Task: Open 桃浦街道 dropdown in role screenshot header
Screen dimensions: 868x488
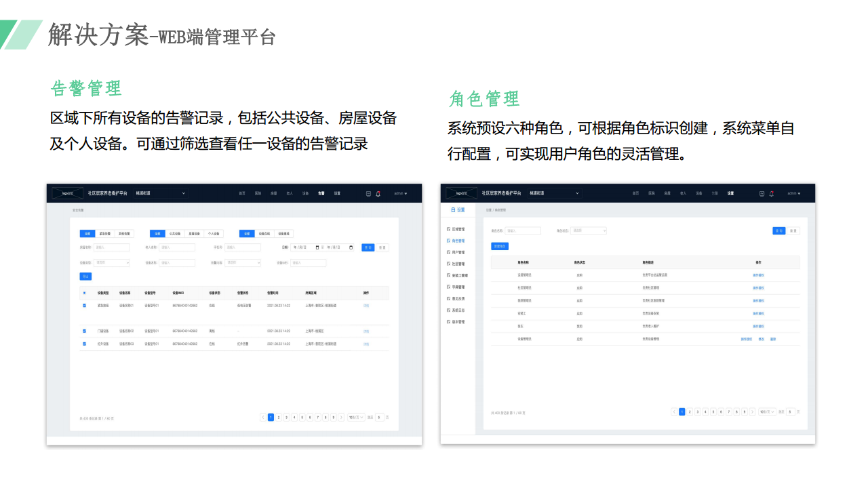Action: (x=555, y=193)
